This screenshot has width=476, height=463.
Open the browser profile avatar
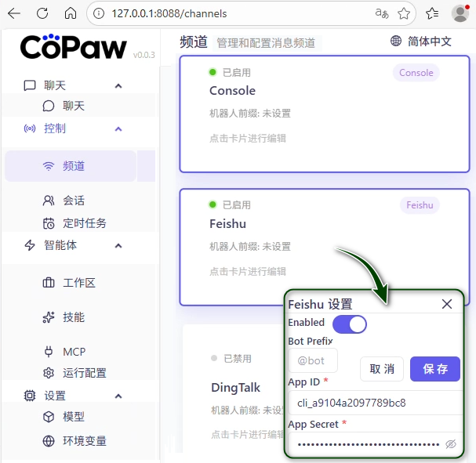point(460,13)
